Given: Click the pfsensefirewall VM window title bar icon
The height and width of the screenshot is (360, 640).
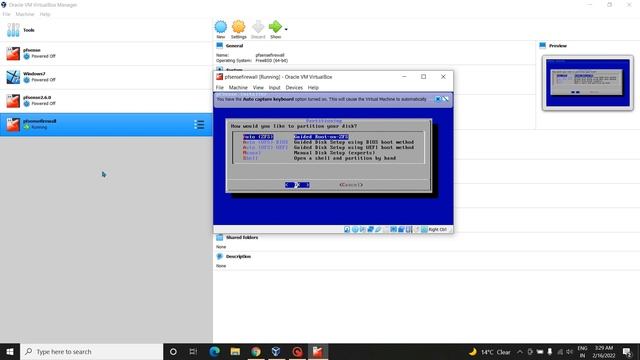Looking at the screenshot, I should [x=219, y=77].
